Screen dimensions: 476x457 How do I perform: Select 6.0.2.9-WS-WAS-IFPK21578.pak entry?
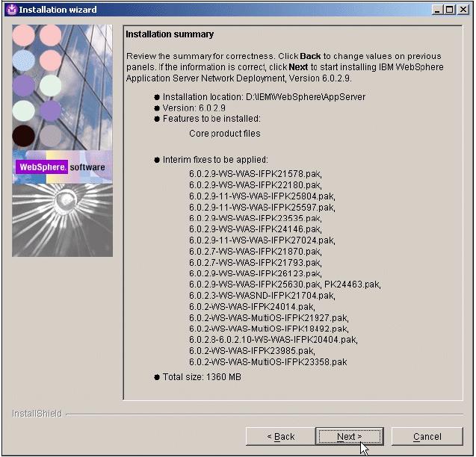[256, 174]
